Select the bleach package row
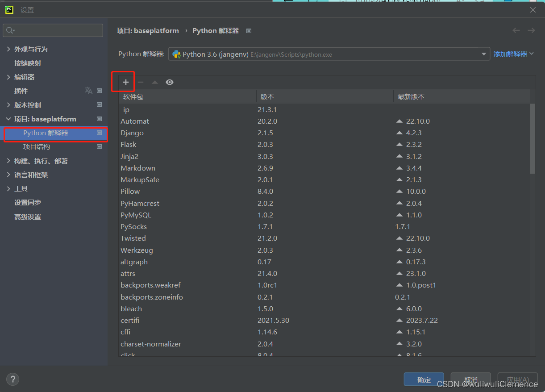This screenshot has height=392, width=545. point(324,309)
